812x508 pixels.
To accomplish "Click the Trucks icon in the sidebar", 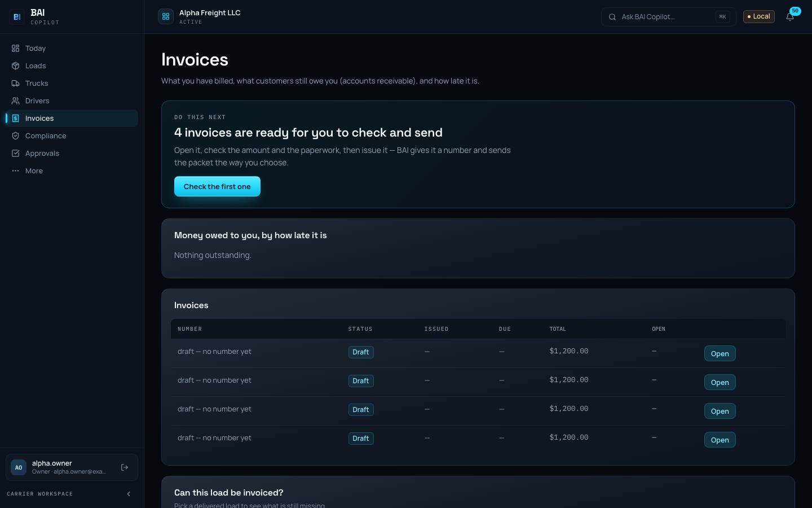I will click(15, 84).
